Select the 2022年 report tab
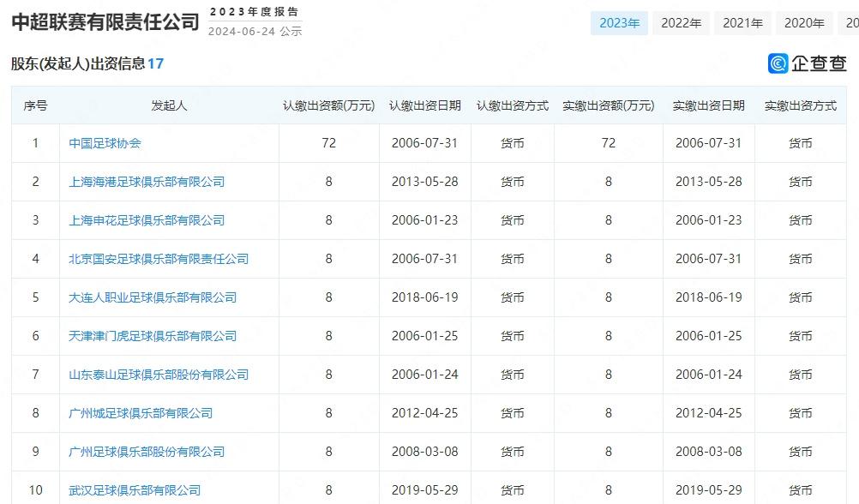This screenshot has height=504, width=859. 681,23
